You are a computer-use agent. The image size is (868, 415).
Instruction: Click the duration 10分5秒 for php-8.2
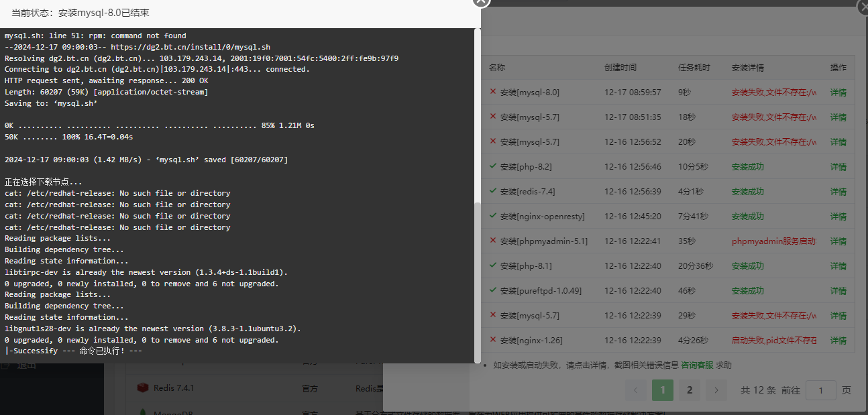click(694, 167)
